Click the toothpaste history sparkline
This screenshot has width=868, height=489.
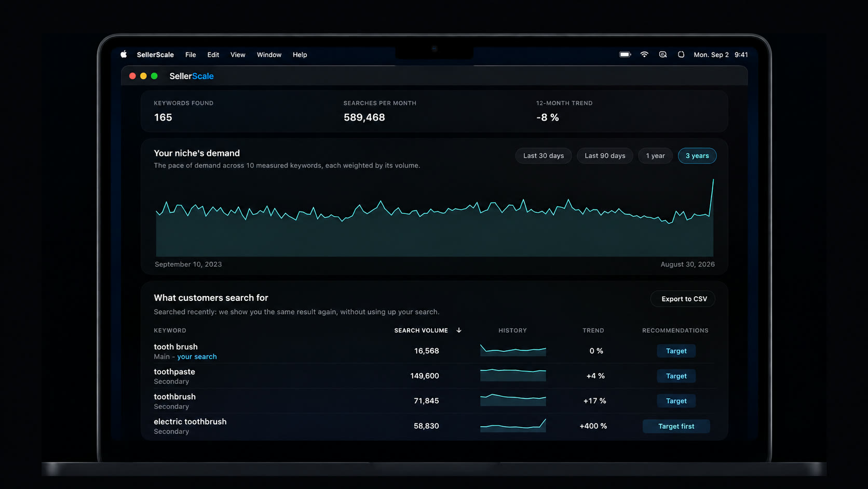point(513,375)
